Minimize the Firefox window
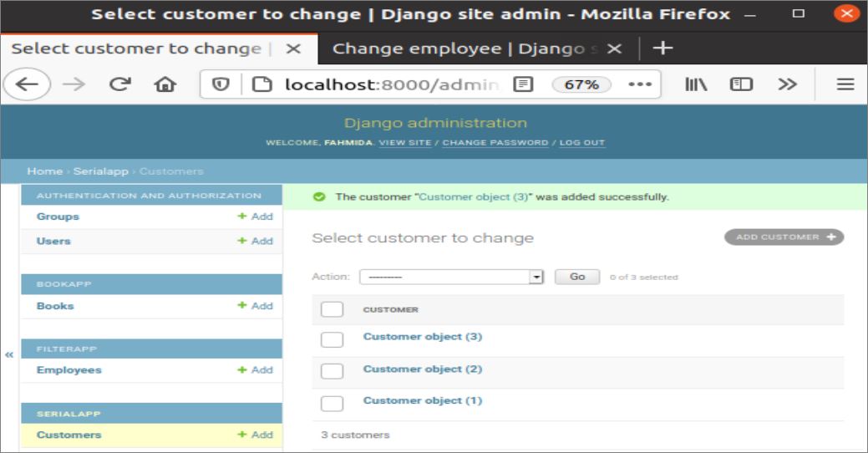Viewport: 868px width, 453px height. click(x=750, y=15)
